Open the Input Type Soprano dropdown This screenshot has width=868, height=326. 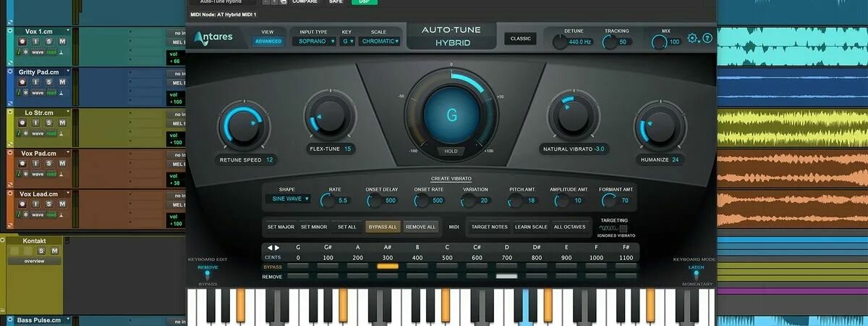click(x=314, y=41)
